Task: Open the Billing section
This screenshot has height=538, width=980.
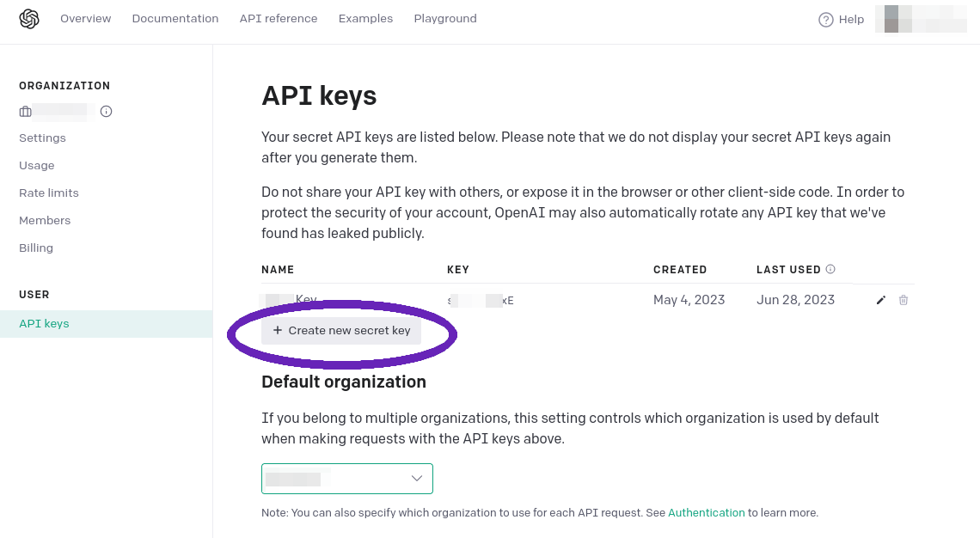Action: point(36,248)
